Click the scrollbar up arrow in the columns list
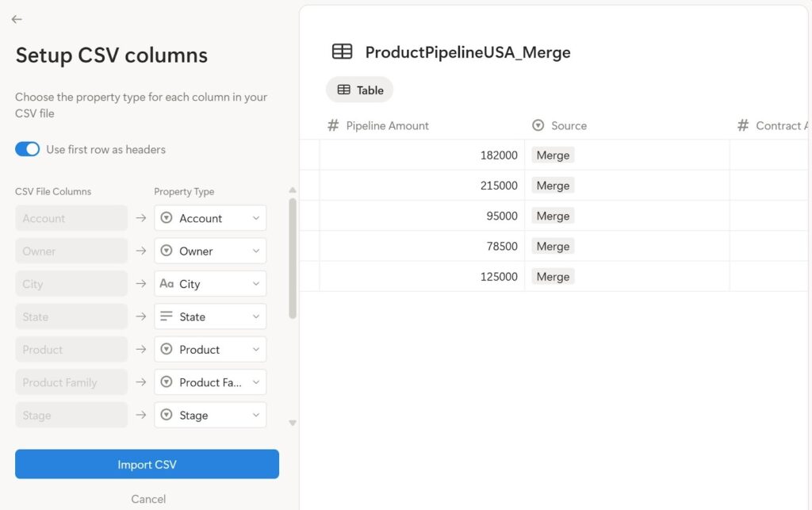This screenshot has width=812, height=510. [292, 190]
